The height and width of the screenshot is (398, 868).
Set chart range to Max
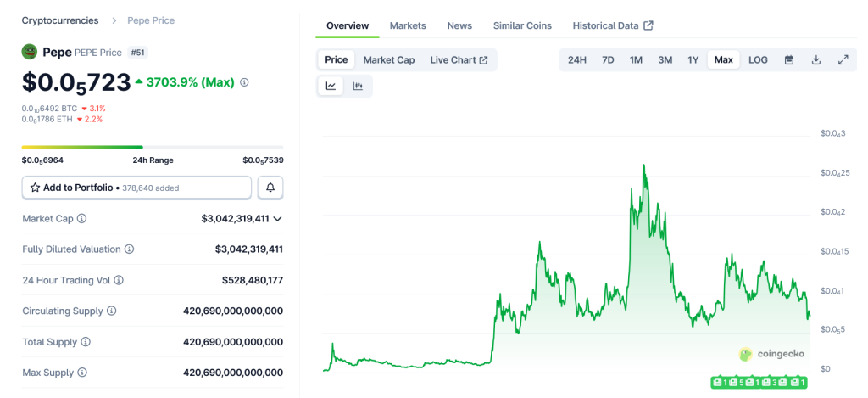pyautogui.click(x=724, y=60)
